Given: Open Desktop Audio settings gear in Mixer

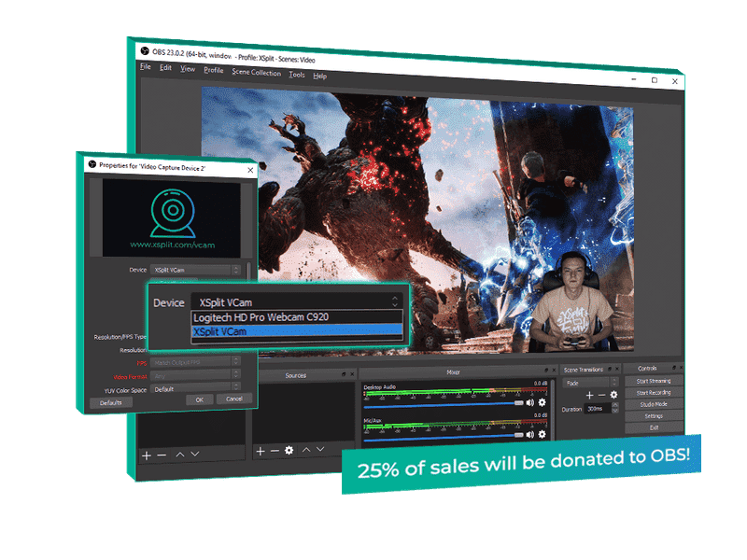Looking at the screenshot, I should 542,402.
